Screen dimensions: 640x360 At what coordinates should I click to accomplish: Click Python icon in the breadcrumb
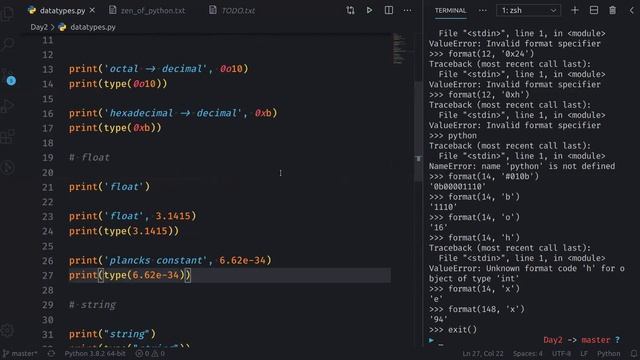62,27
